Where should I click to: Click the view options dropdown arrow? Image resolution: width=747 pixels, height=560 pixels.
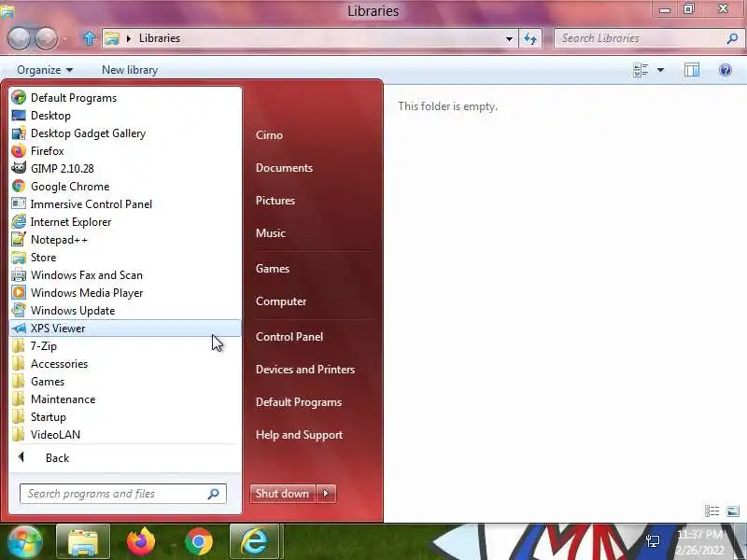coord(660,70)
